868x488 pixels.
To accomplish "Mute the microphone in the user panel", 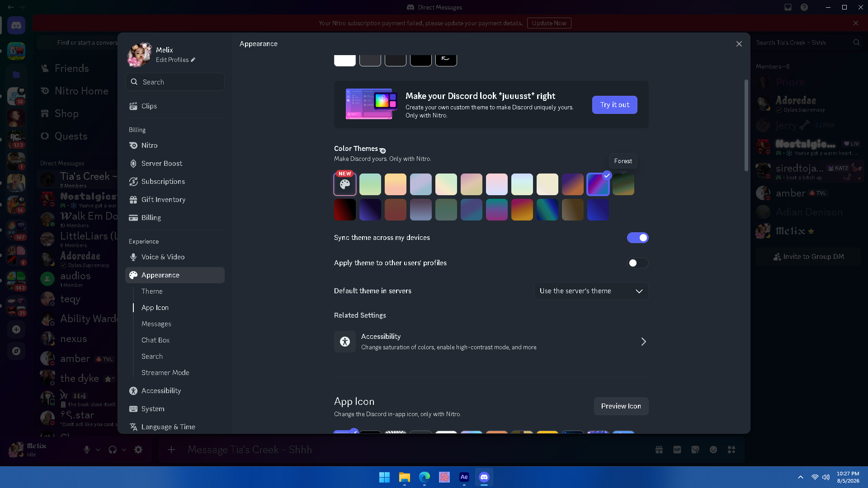I will point(87,450).
